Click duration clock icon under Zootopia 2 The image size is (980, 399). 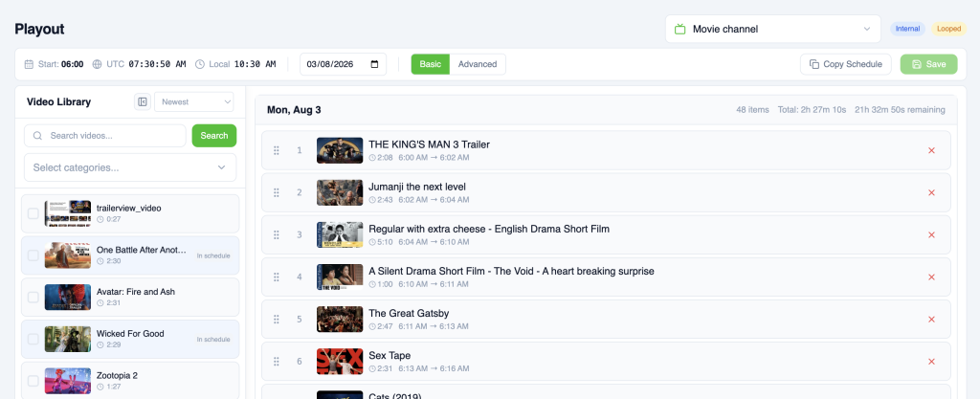click(x=100, y=388)
